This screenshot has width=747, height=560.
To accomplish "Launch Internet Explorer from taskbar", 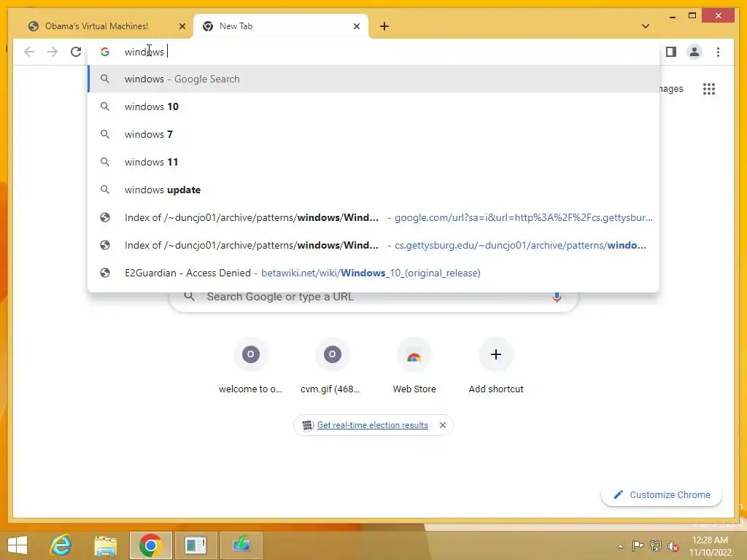I will point(61,545).
